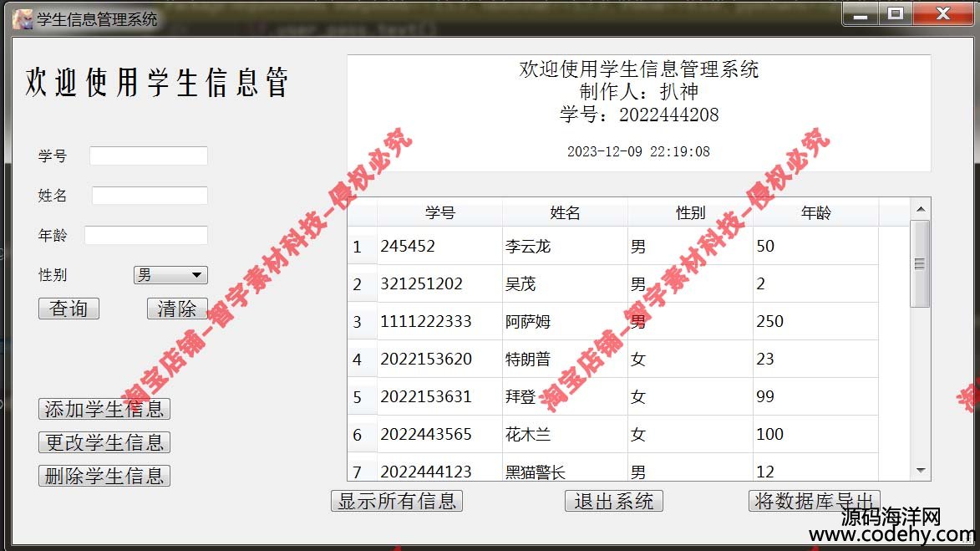The height and width of the screenshot is (551, 980).
Task: Click cell with student ID 245452
Action: click(440, 246)
